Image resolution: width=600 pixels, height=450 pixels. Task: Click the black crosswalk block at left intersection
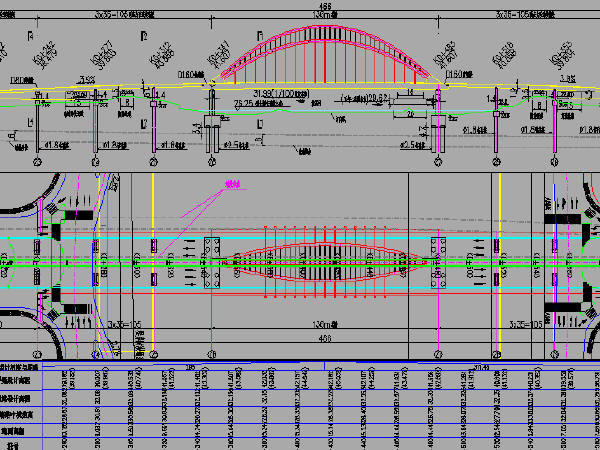pyautogui.click(x=78, y=215)
